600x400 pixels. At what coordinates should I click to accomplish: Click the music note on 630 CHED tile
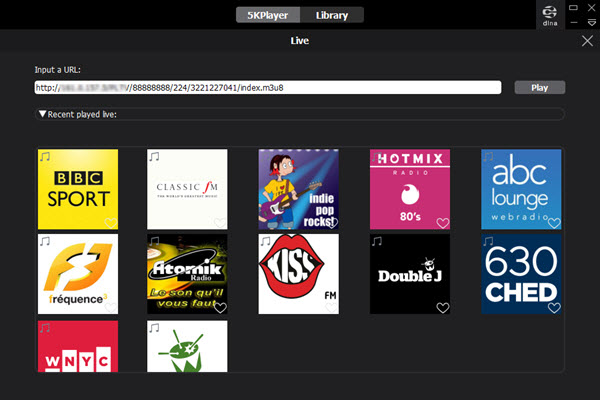coord(488,241)
